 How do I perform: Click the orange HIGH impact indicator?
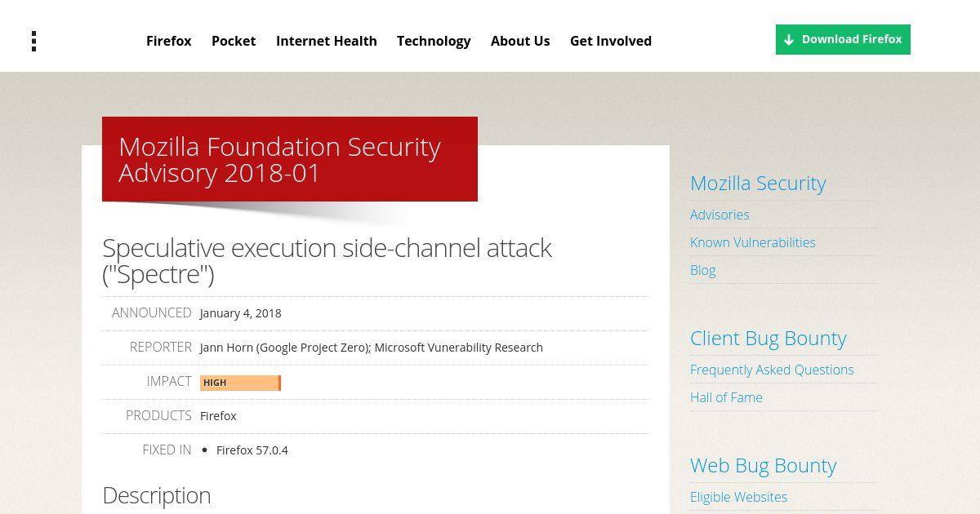(x=240, y=383)
